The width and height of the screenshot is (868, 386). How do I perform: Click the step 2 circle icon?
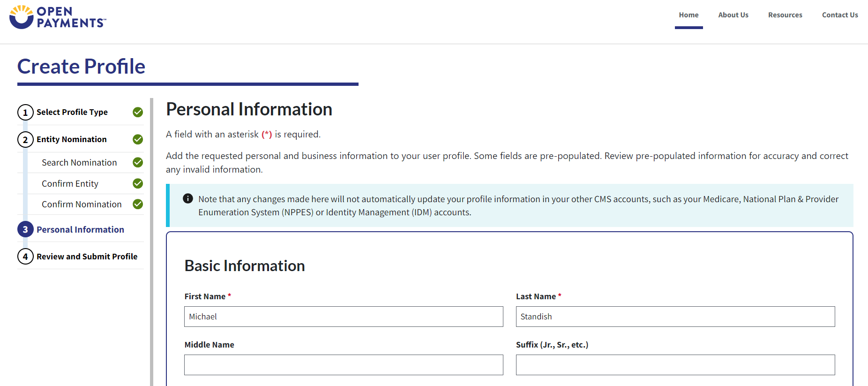point(25,140)
